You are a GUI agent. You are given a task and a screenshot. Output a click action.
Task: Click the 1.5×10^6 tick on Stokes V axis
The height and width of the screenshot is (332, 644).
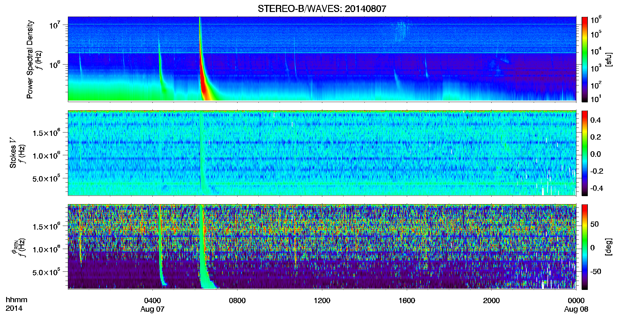[x=46, y=132]
